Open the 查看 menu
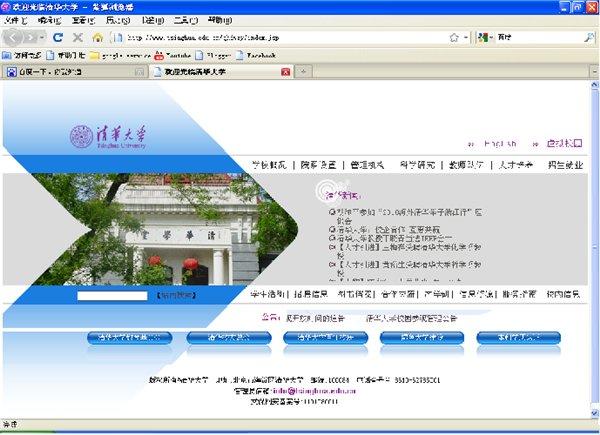600x435 pixels. click(x=83, y=20)
